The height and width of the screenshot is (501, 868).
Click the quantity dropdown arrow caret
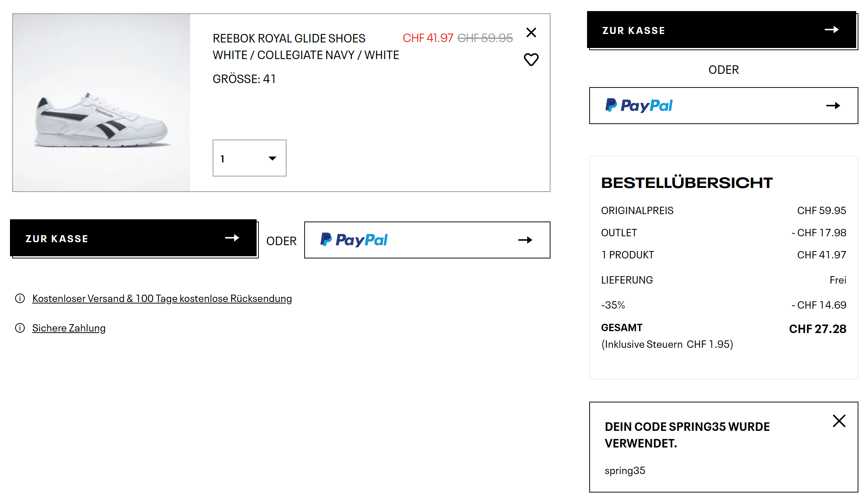[272, 158]
